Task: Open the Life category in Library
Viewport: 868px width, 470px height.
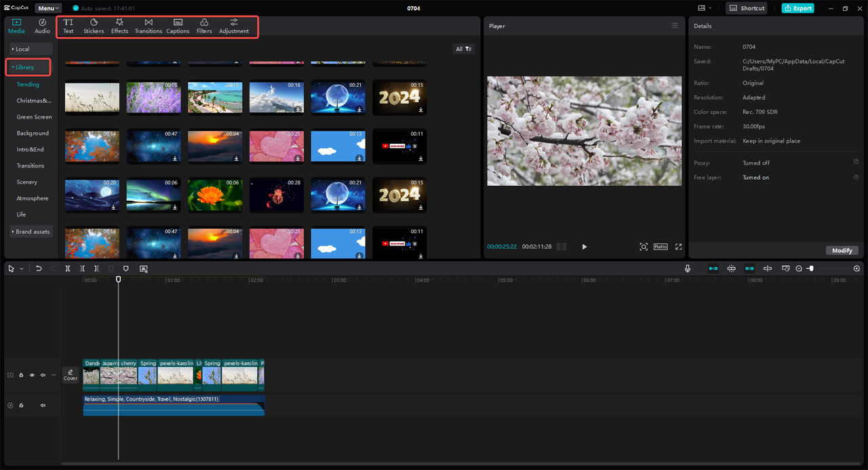Action: 22,214
